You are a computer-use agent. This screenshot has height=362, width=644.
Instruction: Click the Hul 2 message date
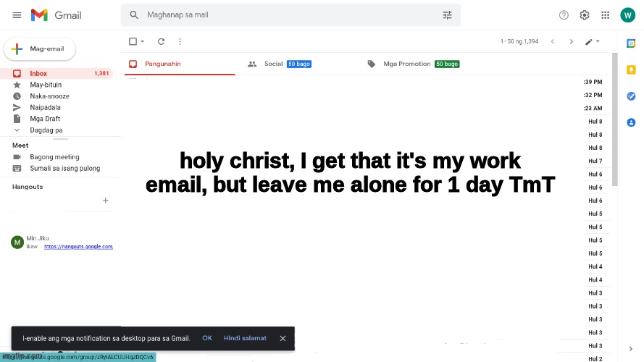click(595, 358)
